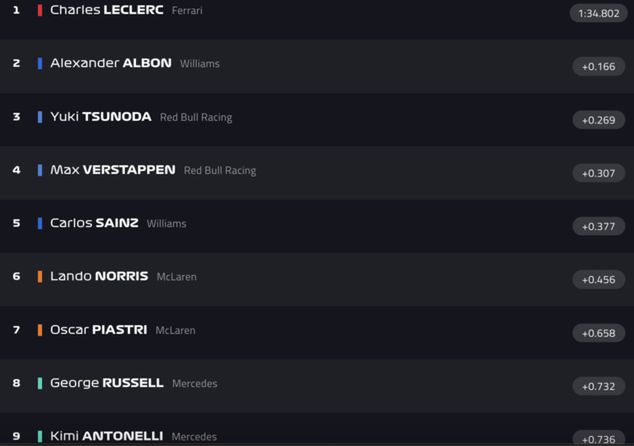Viewport: 634px width, 446px height.
Task: Click Piastri's +0.658 gap badge
Action: point(598,333)
